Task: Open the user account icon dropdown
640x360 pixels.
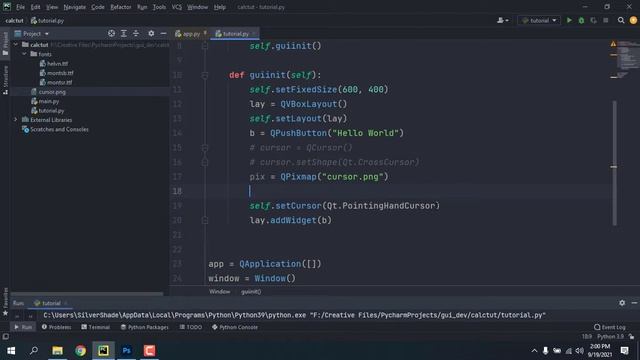Action: [502, 20]
